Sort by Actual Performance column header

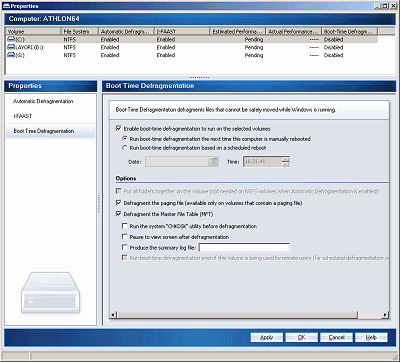294,31
